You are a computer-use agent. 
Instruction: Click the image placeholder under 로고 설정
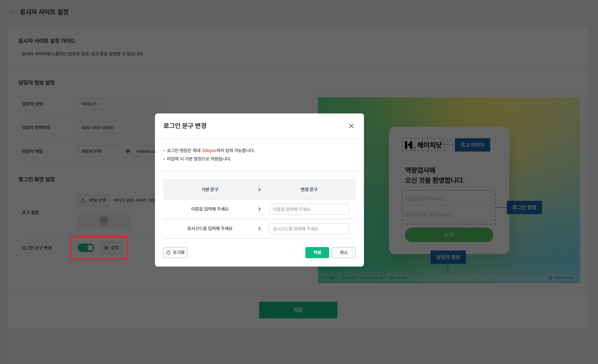click(x=103, y=221)
